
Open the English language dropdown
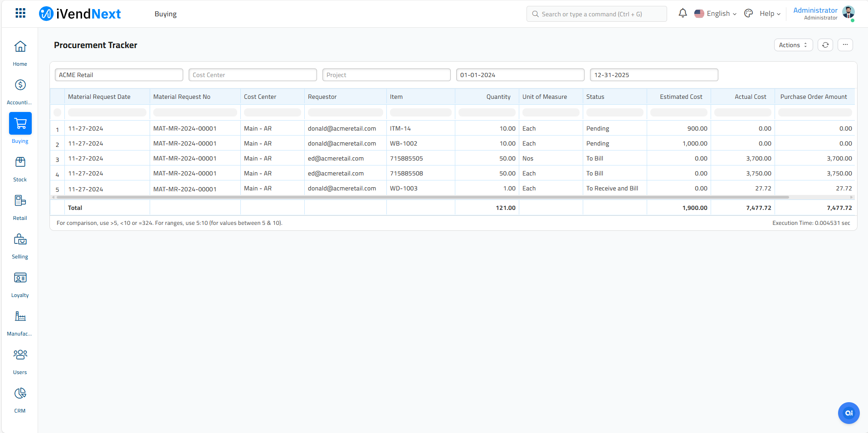pos(716,14)
